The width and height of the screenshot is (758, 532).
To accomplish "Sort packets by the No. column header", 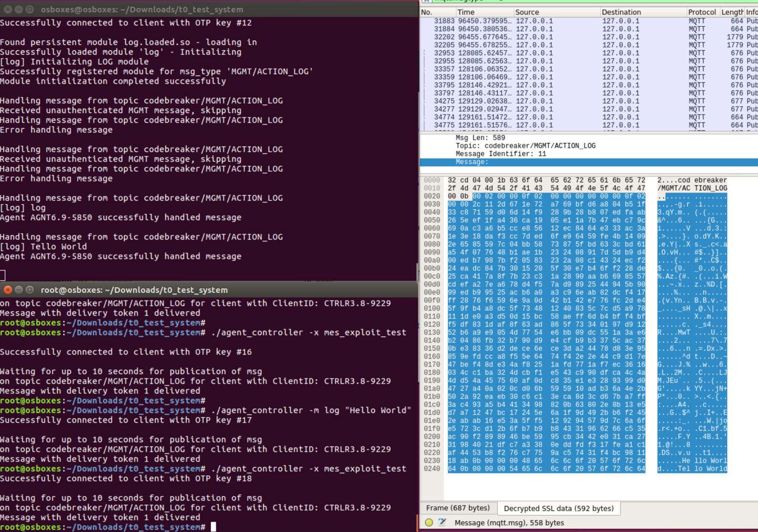I will point(438,12).
